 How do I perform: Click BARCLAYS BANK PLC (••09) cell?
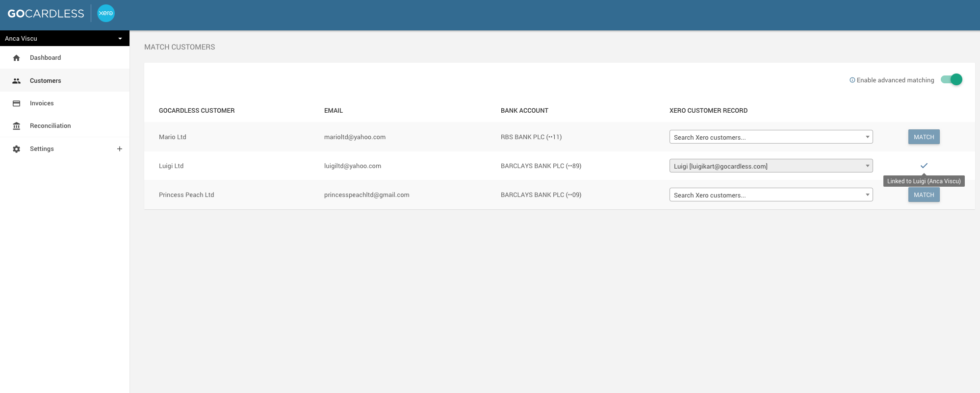point(541,195)
